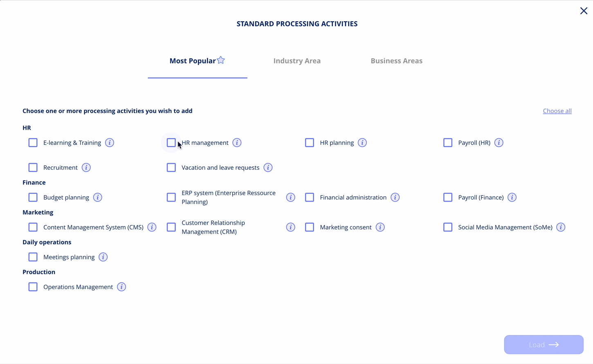Click the star icon next to Most Popular
This screenshot has height=364, width=593.
click(220, 60)
